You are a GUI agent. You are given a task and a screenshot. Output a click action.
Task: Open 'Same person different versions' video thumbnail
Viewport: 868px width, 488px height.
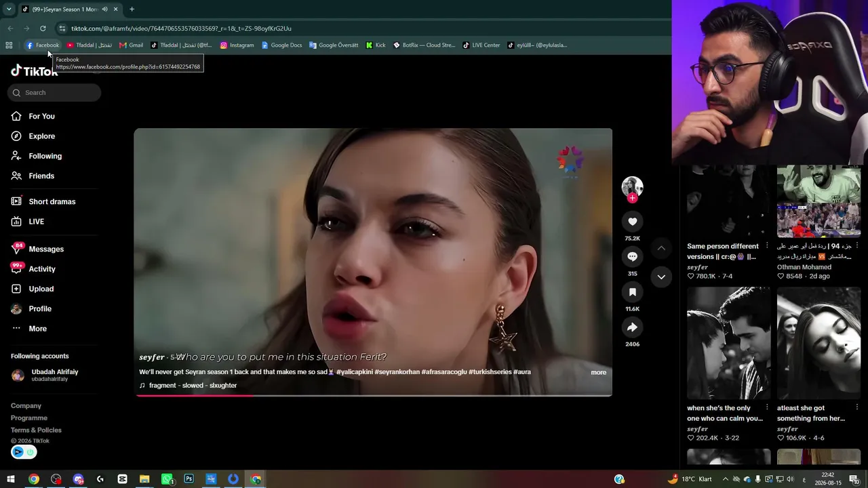[x=728, y=201]
